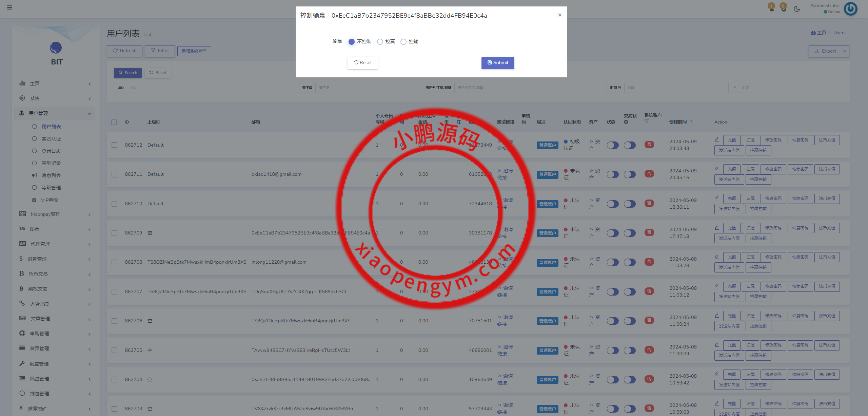Image resolution: width=868 pixels, height=416 pixels.
Task: Click the 系统账户 column filter icon
Action: (x=647, y=122)
